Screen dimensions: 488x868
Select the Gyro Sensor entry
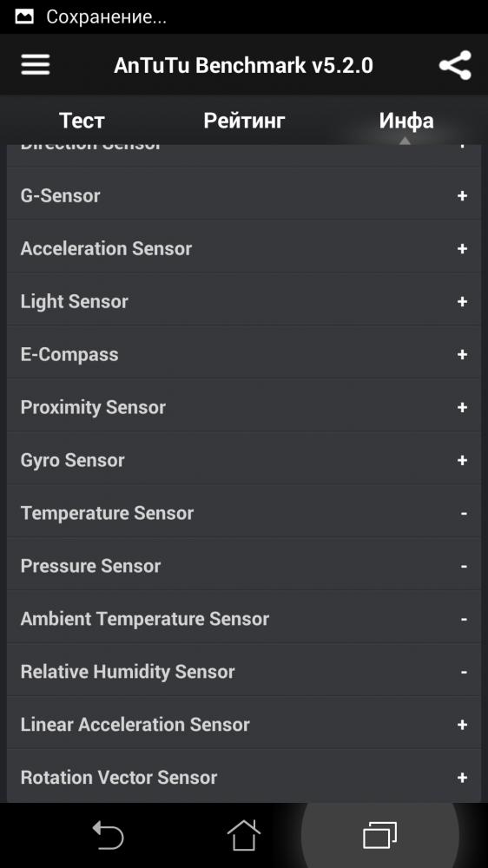pyautogui.click(x=244, y=460)
